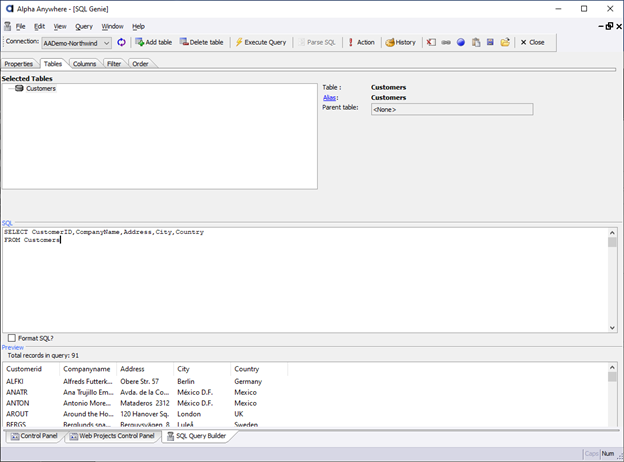Switch to the Properties tab
624x462 pixels.
[x=19, y=64]
